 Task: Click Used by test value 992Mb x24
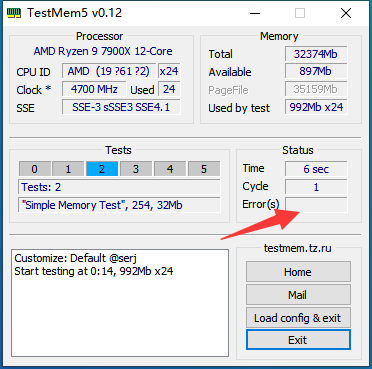316,107
